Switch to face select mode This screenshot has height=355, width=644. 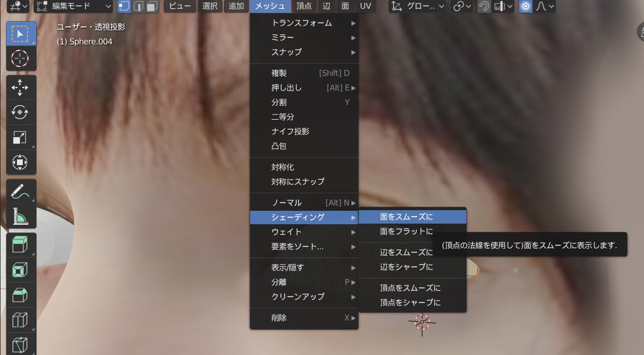[151, 6]
